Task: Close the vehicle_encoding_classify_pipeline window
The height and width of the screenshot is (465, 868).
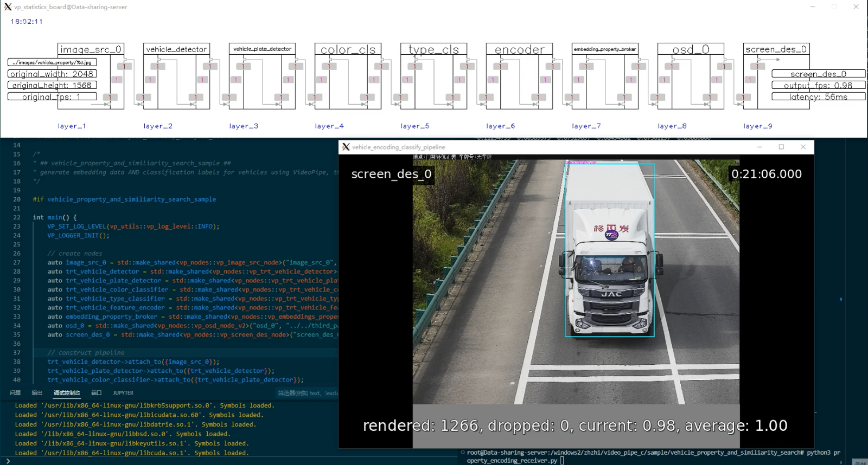Action: [x=803, y=147]
